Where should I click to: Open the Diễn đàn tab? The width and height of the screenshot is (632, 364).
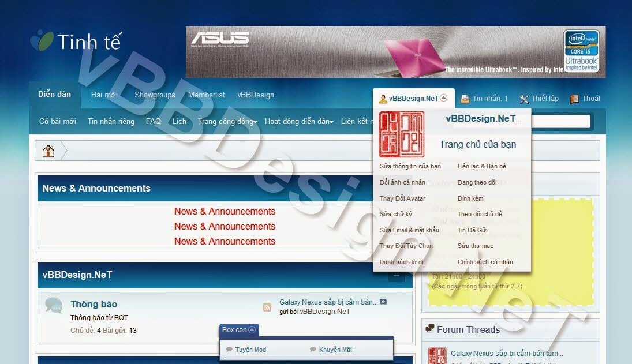[x=54, y=94]
